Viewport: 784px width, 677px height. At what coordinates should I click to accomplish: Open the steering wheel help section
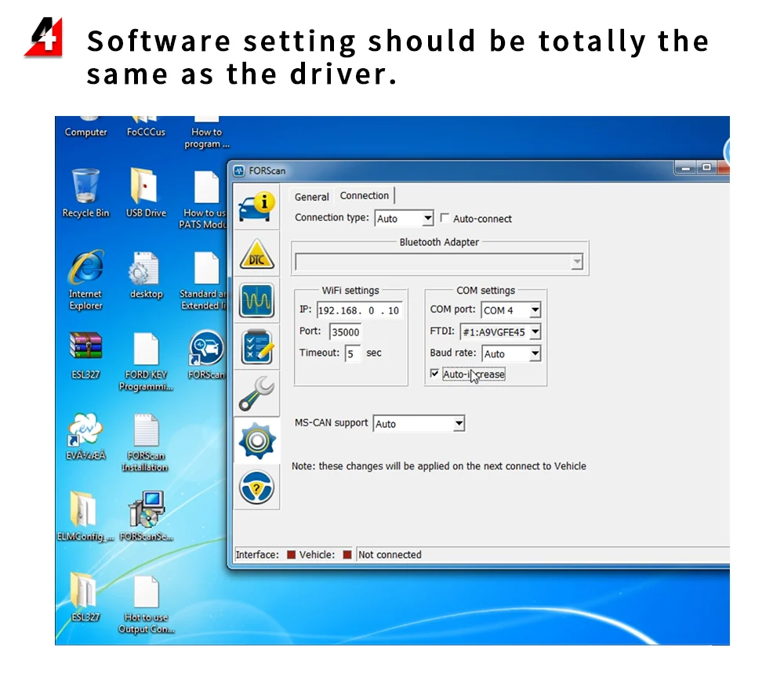click(x=256, y=487)
